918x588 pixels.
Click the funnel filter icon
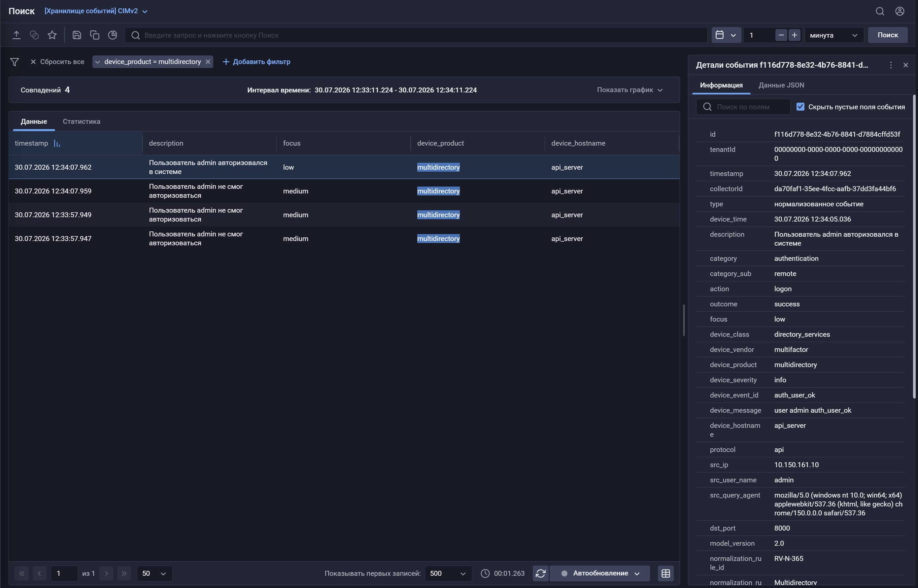15,62
